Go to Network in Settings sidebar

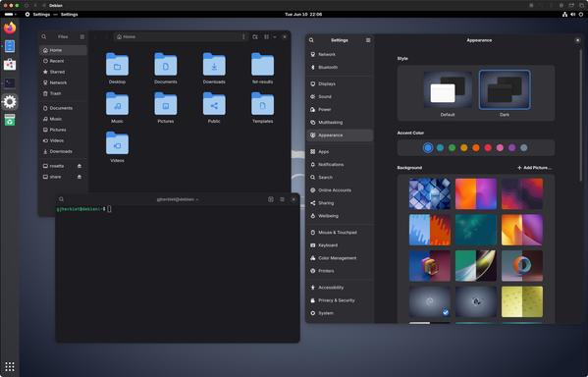click(340, 54)
